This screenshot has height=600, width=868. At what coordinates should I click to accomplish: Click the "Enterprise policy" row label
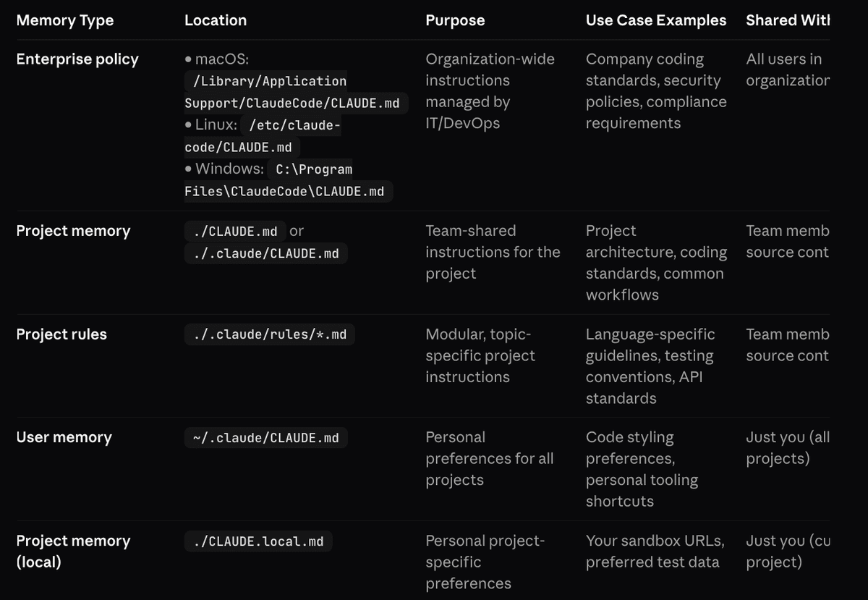(x=77, y=59)
